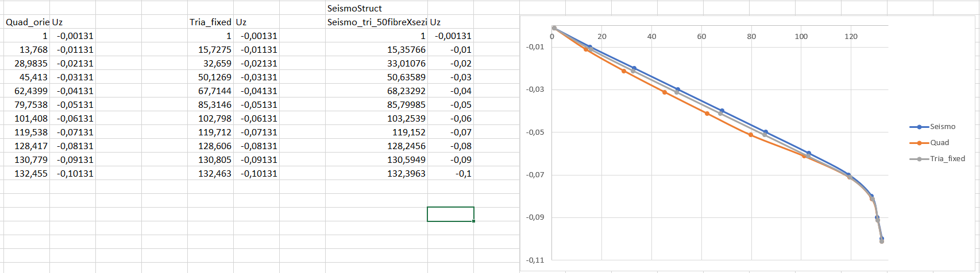The width and height of the screenshot is (980, 273).
Task: Click horizontal axis label 120 on chart
Action: click(x=851, y=36)
